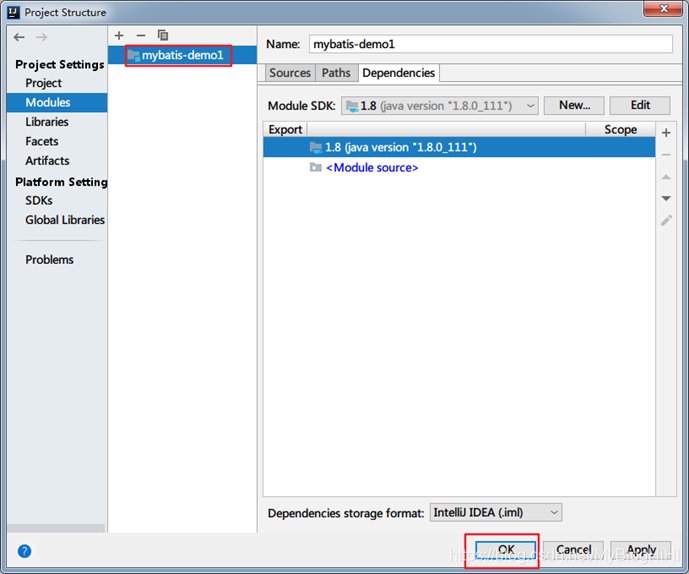Confirm with the OK button

[506, 549]
